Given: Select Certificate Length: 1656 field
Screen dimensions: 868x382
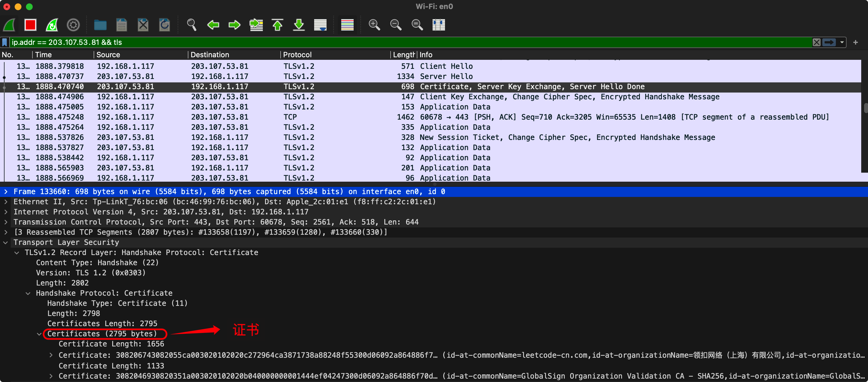Looking at the screenshot, I should click(111, 344).
